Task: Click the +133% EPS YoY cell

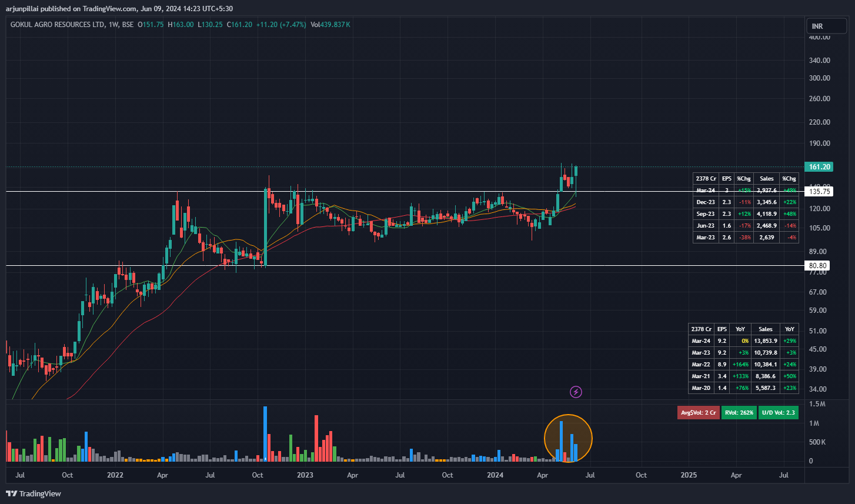Action: pos(740,376)
